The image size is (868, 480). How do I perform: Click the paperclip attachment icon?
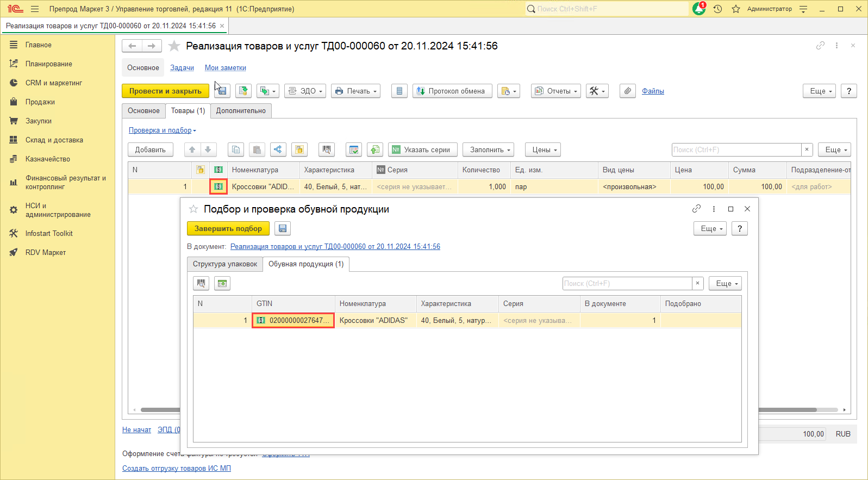[628, 91]
